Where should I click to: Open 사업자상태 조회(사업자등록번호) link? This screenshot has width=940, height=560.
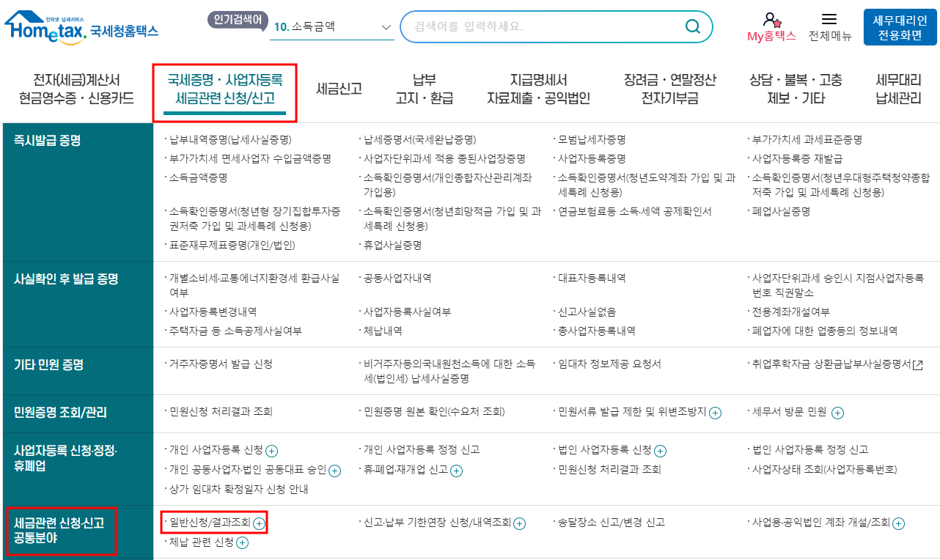[x=825, y=470]
